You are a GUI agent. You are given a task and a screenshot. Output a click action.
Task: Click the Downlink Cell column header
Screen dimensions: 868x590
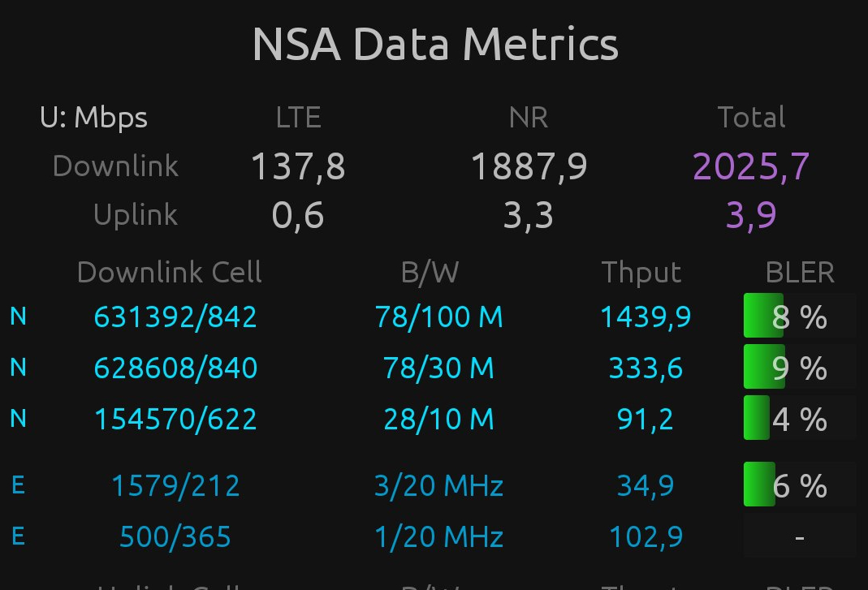click(x=169, y=273)
